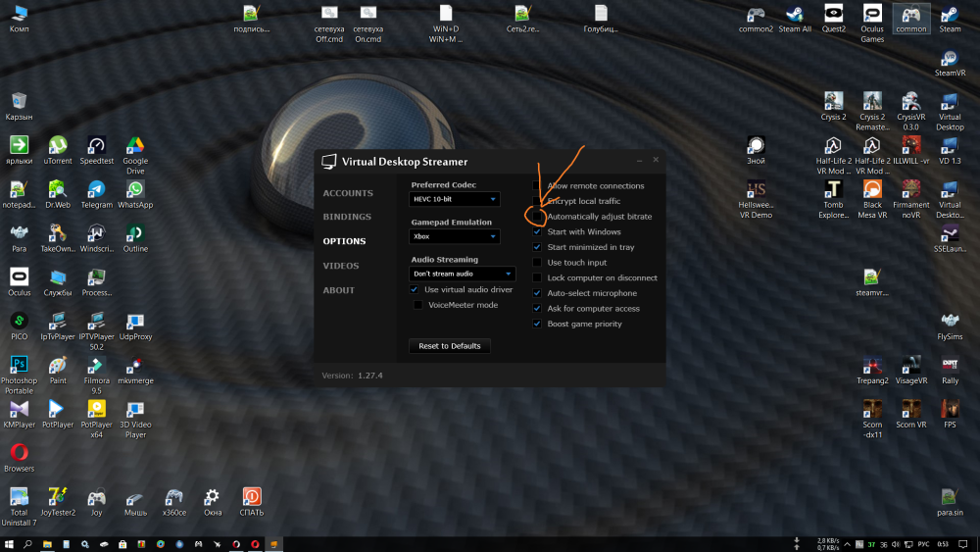The width and height of the screenshot is (980, 552).
Task: Enable Allow remote connections checkbox
Action: point(537,185)
